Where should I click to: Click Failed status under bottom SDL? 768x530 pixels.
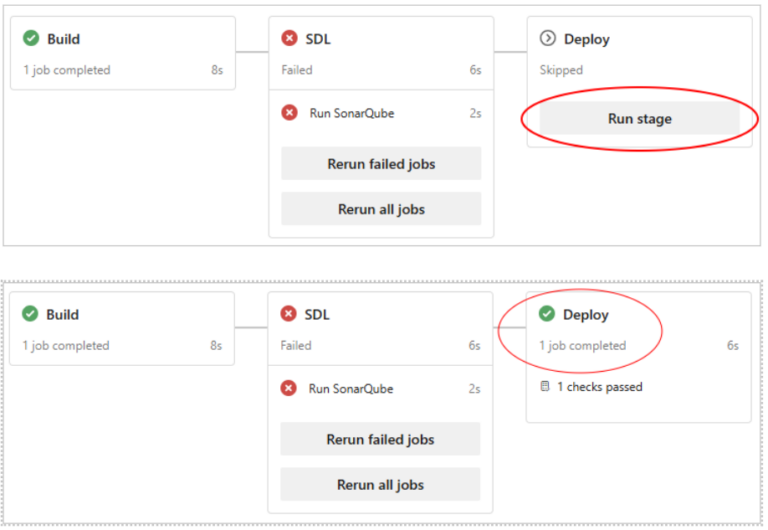point(296,345)
